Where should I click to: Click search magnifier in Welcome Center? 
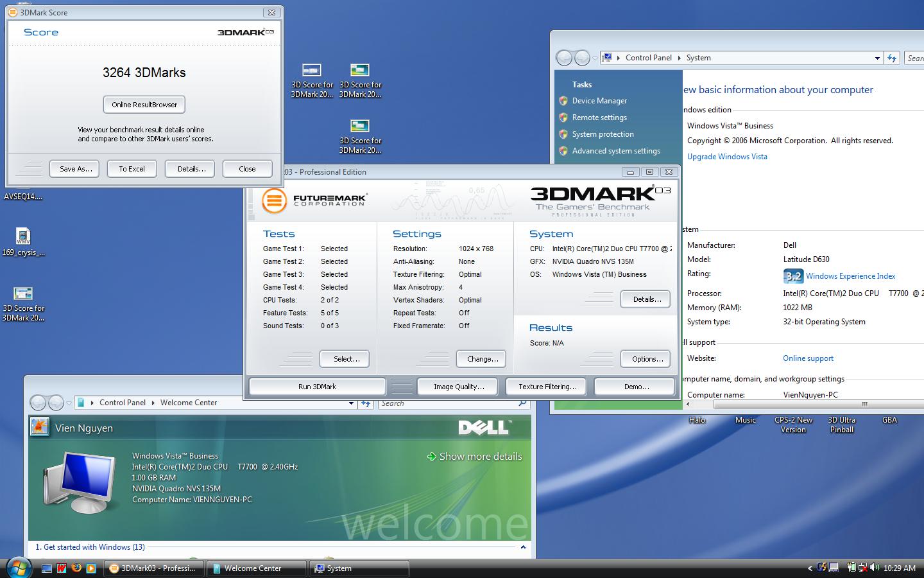coord(522,403)
